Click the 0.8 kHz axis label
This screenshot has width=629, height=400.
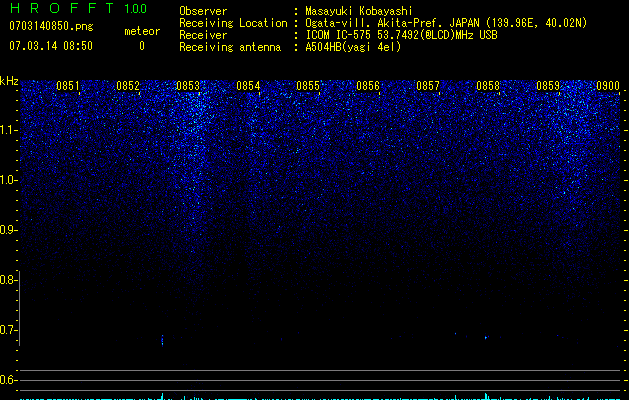7,280
